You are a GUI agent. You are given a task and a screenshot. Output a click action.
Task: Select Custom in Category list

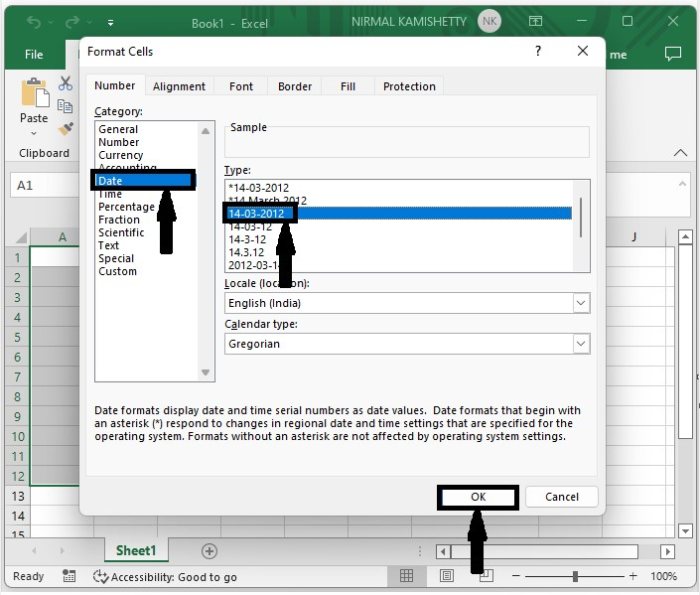tap(117, 271)
